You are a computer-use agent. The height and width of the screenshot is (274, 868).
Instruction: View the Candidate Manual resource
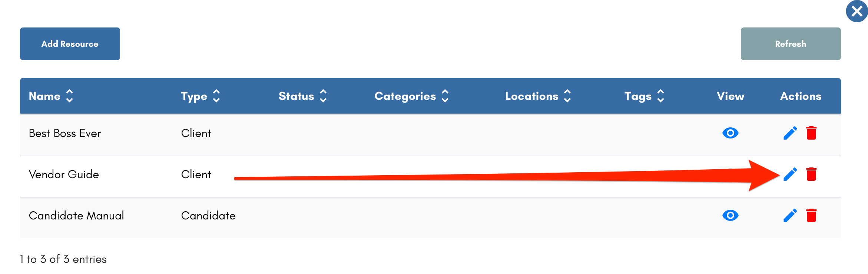click(730, 215)
